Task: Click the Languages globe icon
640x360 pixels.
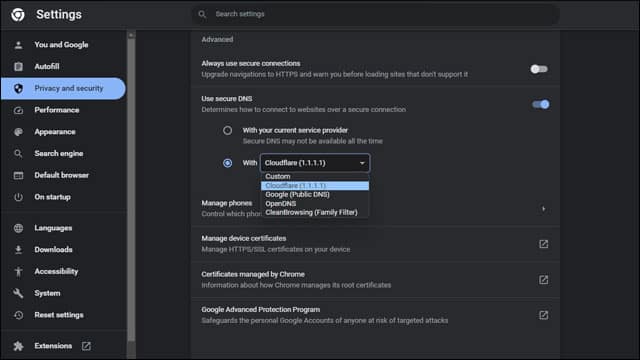Action: tap(18, 228)
